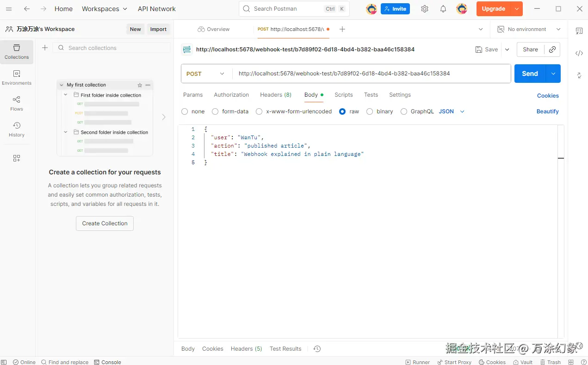The image size is (588, 365).
Task: Open the settings gear icon
Action: pos(425,9)
